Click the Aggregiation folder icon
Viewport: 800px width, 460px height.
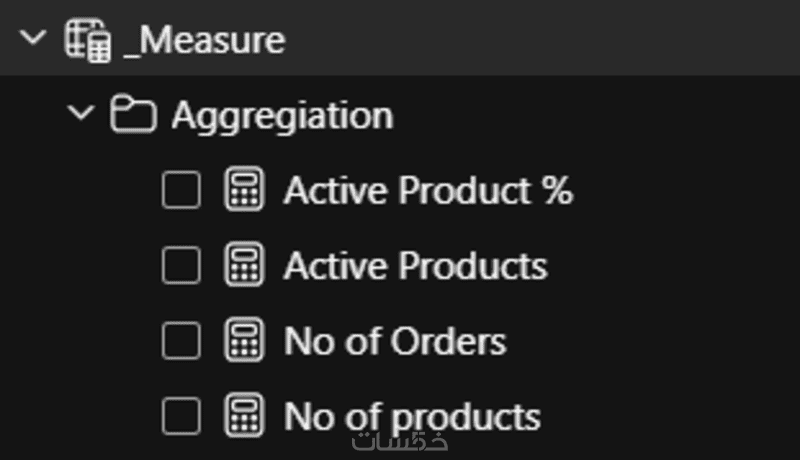133,116
